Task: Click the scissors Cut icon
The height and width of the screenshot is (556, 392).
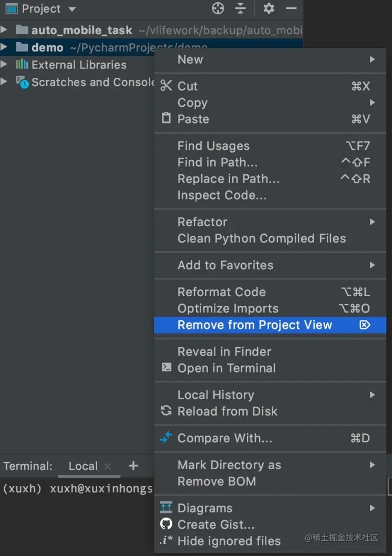Action: [x=166, y=86]
